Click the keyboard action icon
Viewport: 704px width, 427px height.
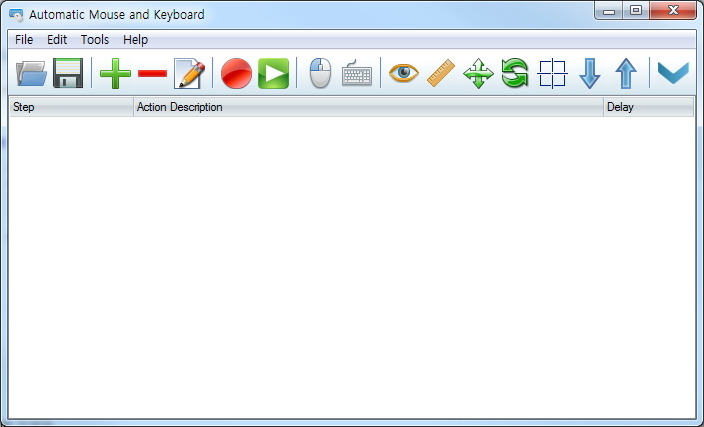[x=357, y=74]
